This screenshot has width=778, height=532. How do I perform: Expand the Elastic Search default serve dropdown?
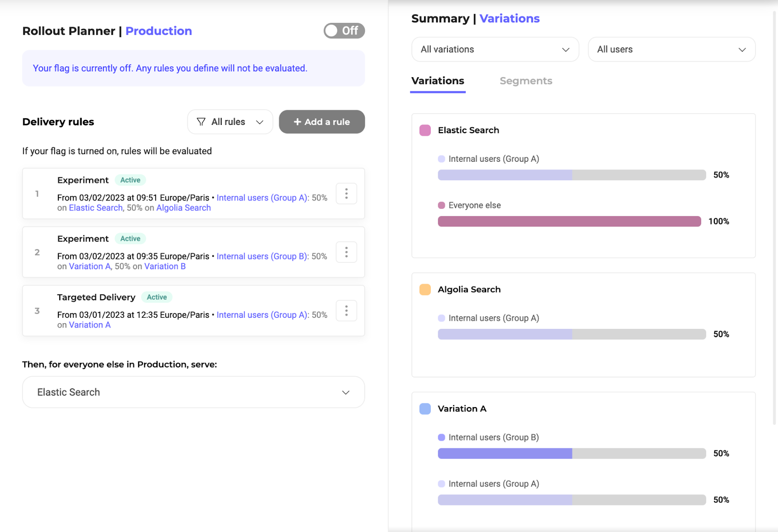pyautogui.click(x=194, y=392)
